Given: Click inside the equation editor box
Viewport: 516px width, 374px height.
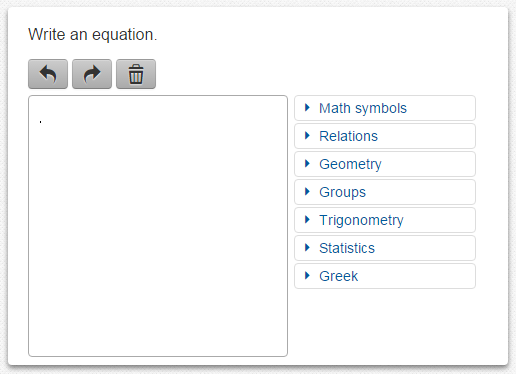Looking at the screenshot, I should pyautogui.click(x=158, y=226).
